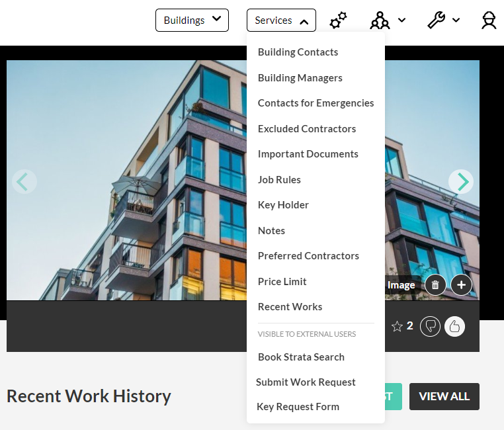
Task: Delete image using the trash icon
Action: pos(435,285)
